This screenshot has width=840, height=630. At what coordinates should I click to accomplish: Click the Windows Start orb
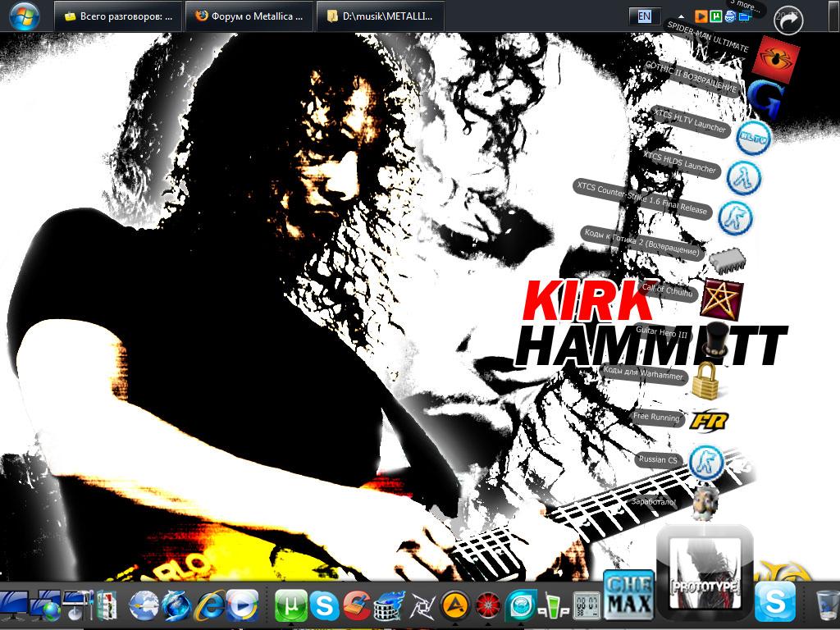(25, 16)
